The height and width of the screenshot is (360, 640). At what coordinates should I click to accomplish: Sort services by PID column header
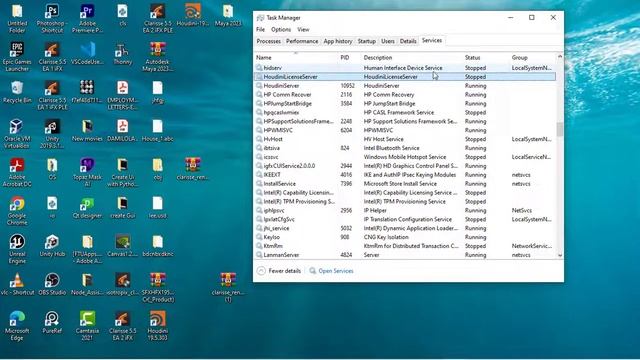(349, 58)
